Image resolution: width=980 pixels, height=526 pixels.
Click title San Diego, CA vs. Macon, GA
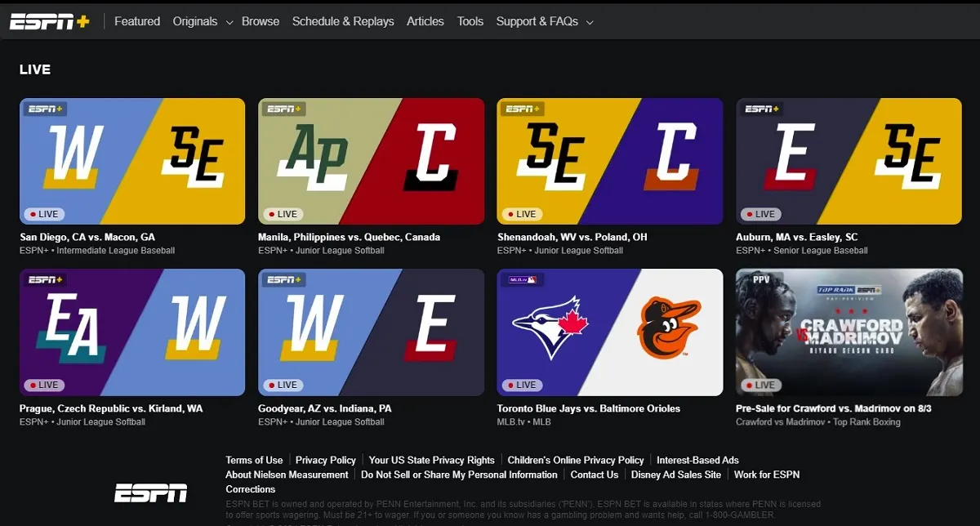[x=87, y=238]
